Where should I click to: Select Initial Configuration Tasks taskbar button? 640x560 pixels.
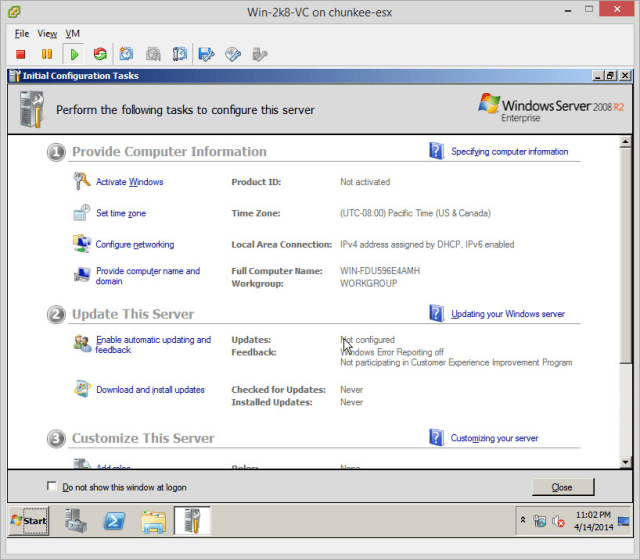coord(192,520)
